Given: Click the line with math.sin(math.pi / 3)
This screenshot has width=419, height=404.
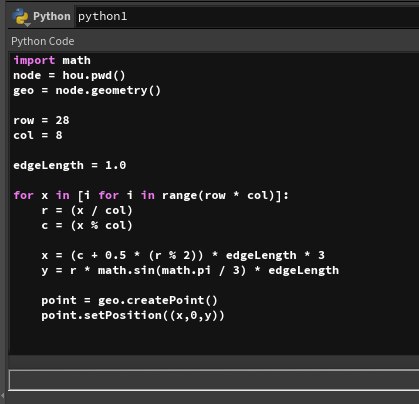Looking at the screenshot, I should (190, 270).
